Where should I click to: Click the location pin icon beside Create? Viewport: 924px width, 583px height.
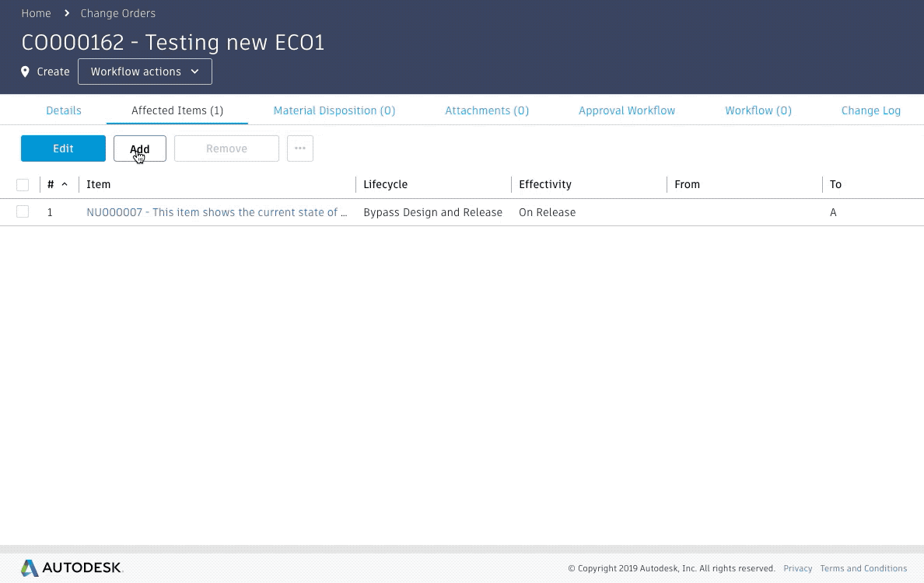(26, 72)
